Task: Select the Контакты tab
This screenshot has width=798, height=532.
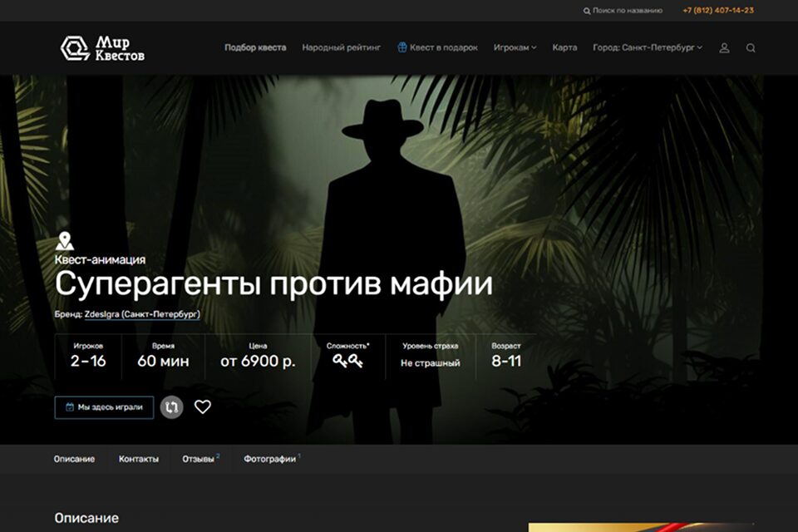Action: coord(138,459)
